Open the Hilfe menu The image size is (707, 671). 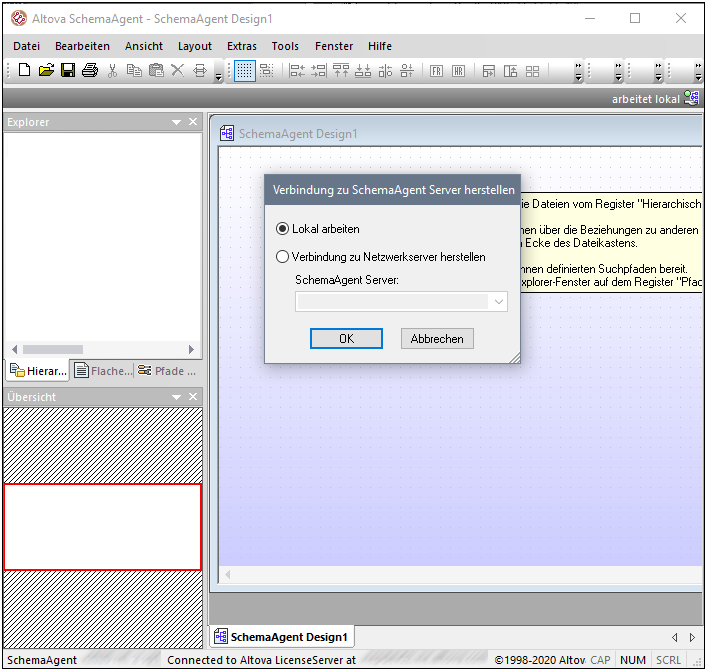(380, 46)
